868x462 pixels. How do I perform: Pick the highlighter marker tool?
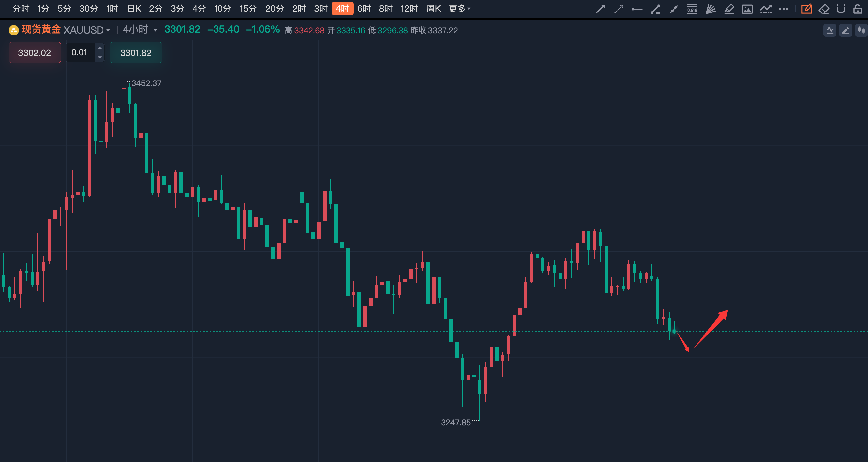[729, 9]
